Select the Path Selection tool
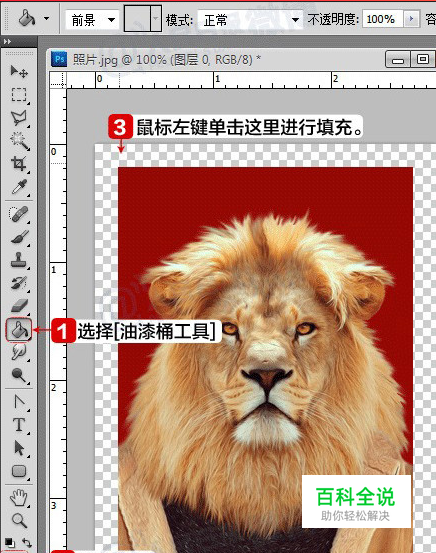 pyautogui.click(x=19, y=448)
